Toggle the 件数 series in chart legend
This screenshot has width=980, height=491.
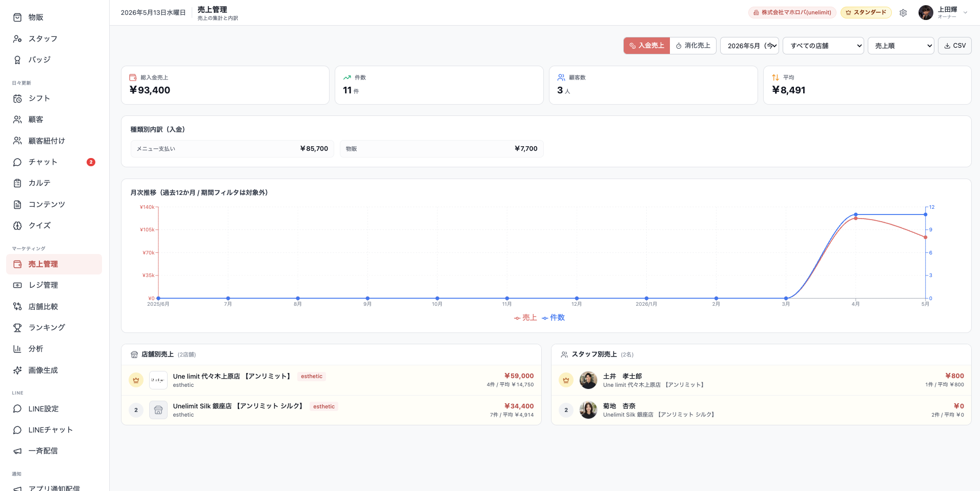(x=553, y=318)
